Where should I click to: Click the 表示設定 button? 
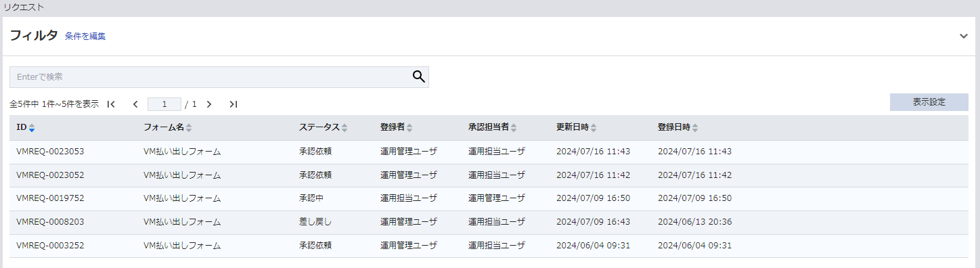coord(929,102)
